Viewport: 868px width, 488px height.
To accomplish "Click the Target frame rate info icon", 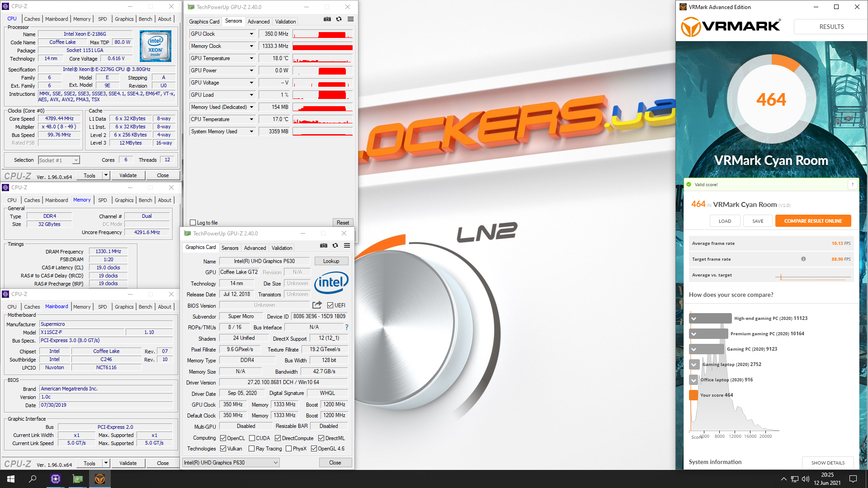I will [803, 259].
